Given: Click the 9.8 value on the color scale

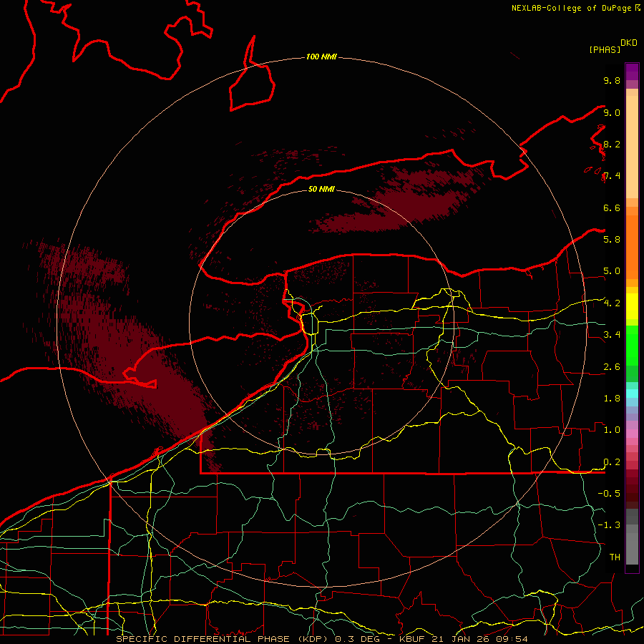Looking at the screenshot, I should coord(612,80).
